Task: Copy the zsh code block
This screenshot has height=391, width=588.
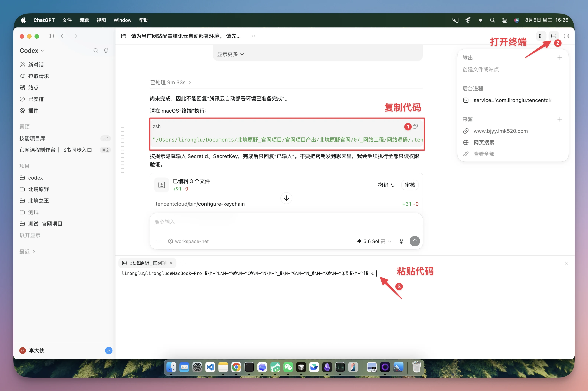Action: [x=415, y=126]
